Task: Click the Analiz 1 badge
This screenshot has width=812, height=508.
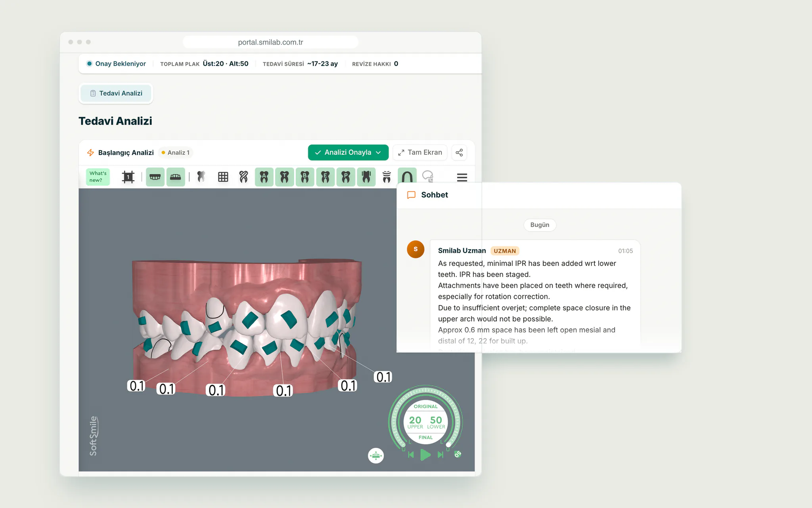Action: point(176,153)
